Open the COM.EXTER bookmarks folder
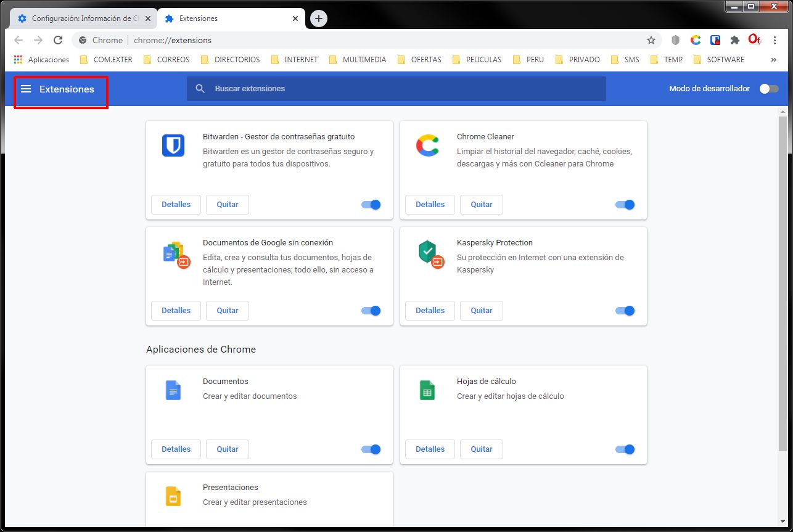This screenshot has width=793, height=532. tap(106, 60)
